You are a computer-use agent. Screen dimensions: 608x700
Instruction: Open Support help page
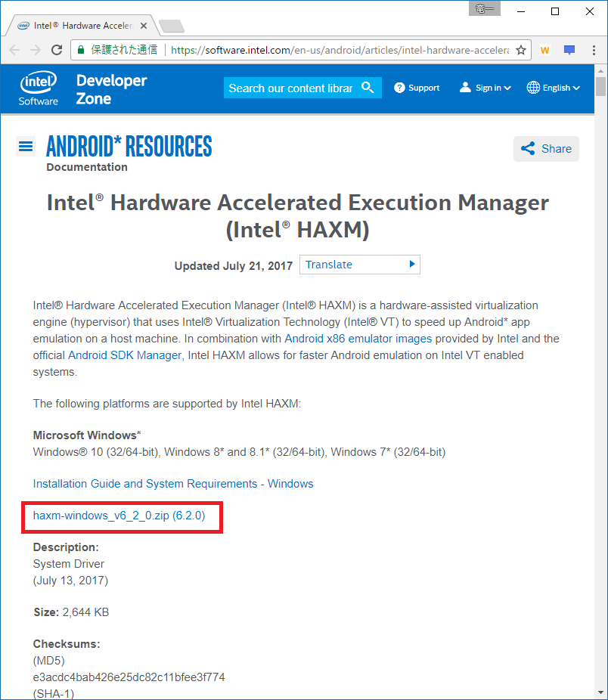click(x=417, y=88)
